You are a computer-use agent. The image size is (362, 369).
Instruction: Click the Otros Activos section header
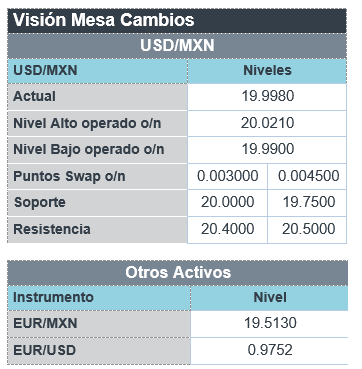(178, 273)
